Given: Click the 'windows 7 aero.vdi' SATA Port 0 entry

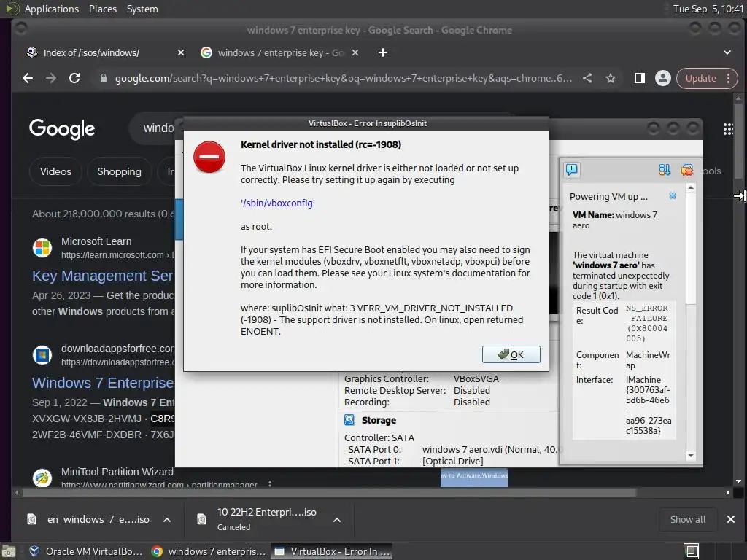Looking at the screenshot, I should pos(492,449).
